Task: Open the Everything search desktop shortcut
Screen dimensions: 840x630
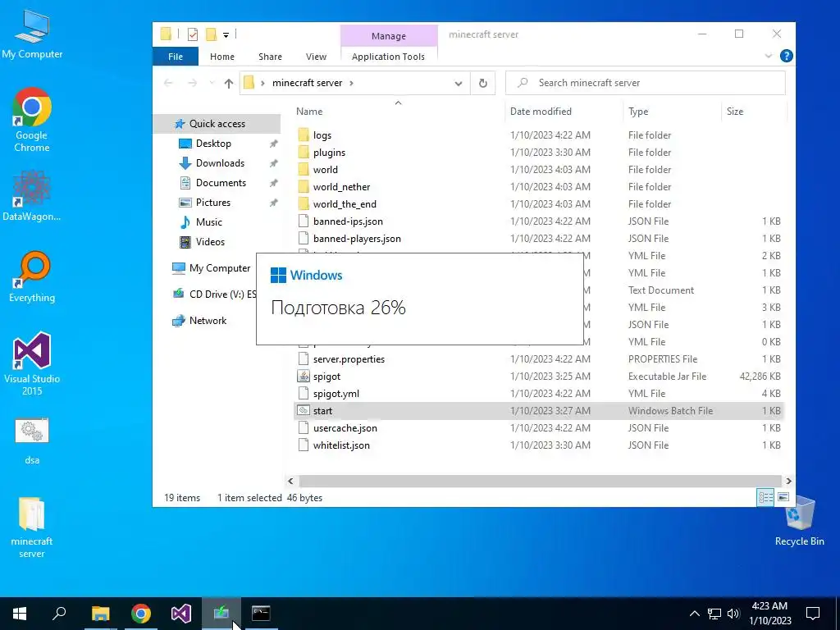Action: tap(32, 276)
